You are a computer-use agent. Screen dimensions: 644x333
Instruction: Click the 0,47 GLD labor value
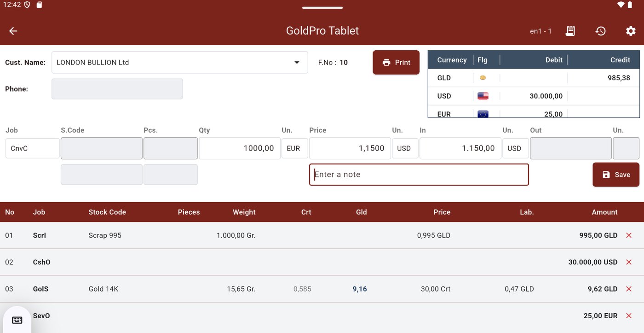(519, 289)
